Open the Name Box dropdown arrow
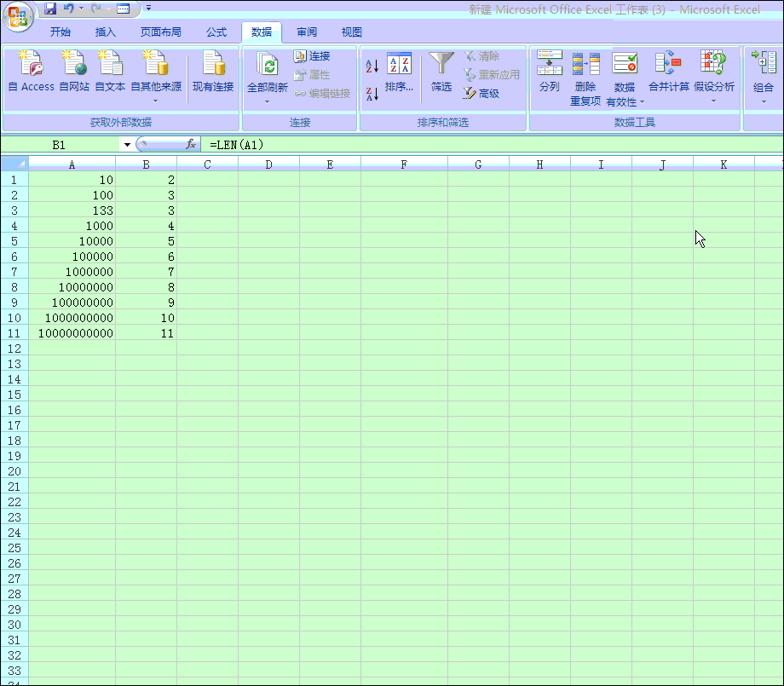The image size is (784, 686). [x=127, y=145]
